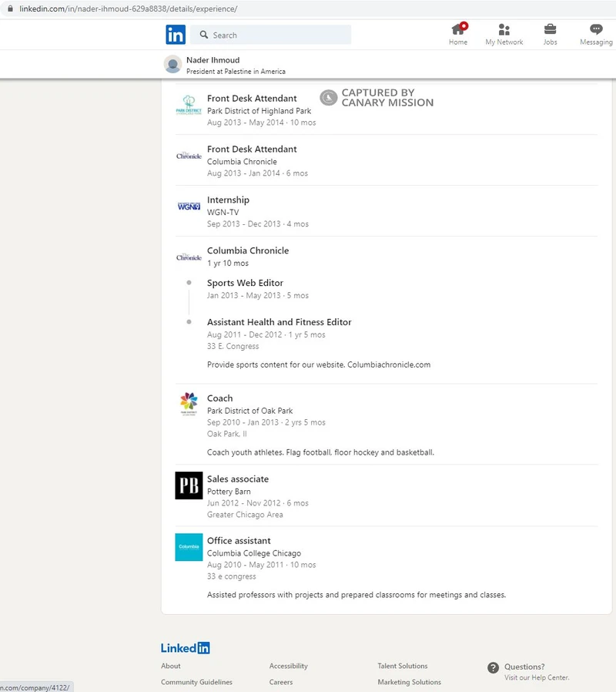Open the Nader Ihmoud profile name link
This screenshot has height=692, width=616.
(x=213, y=60)
